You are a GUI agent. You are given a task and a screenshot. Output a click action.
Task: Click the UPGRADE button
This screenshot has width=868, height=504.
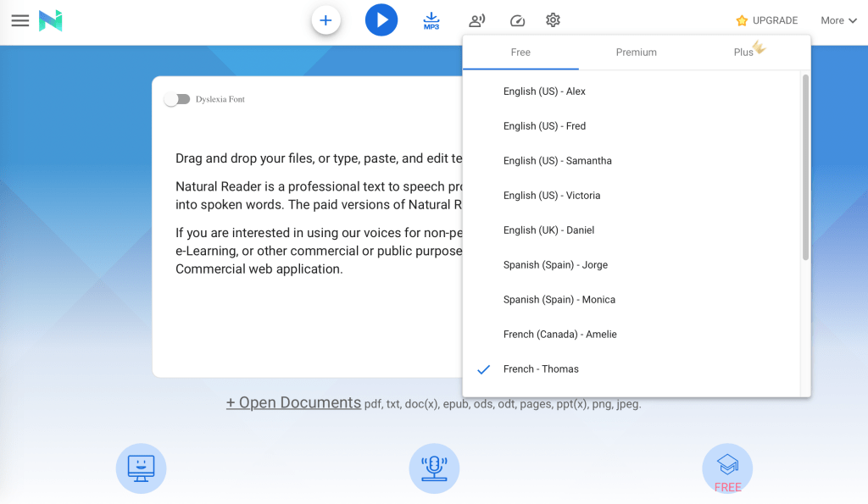[766, 20]
